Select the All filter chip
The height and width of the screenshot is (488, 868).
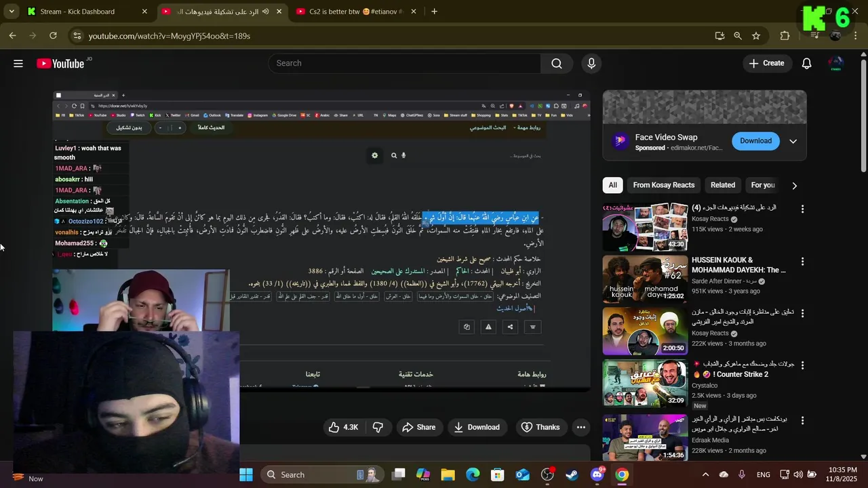click(612, 185)
